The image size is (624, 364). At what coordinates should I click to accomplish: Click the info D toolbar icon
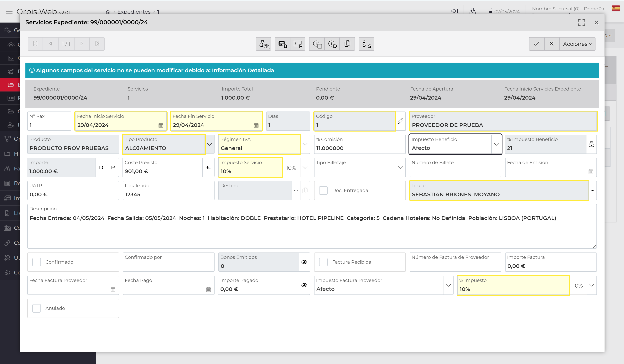[332, 44]
